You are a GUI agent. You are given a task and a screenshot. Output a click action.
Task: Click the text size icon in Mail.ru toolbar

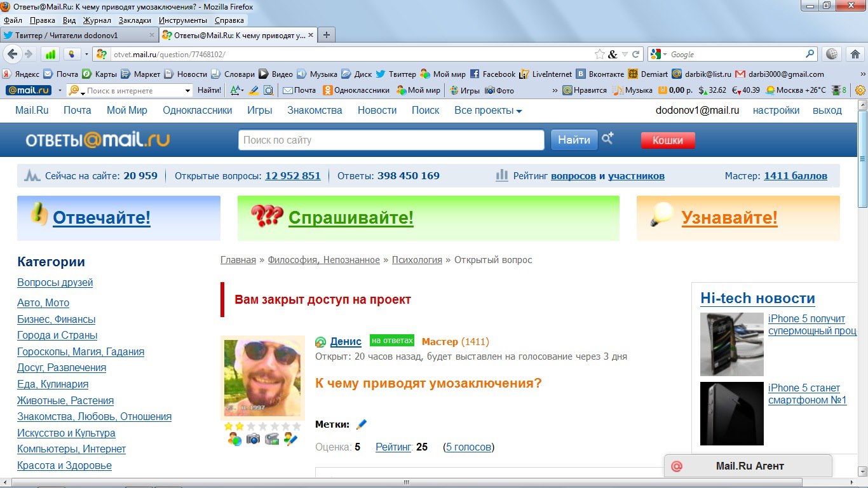(x=237, y=90)
